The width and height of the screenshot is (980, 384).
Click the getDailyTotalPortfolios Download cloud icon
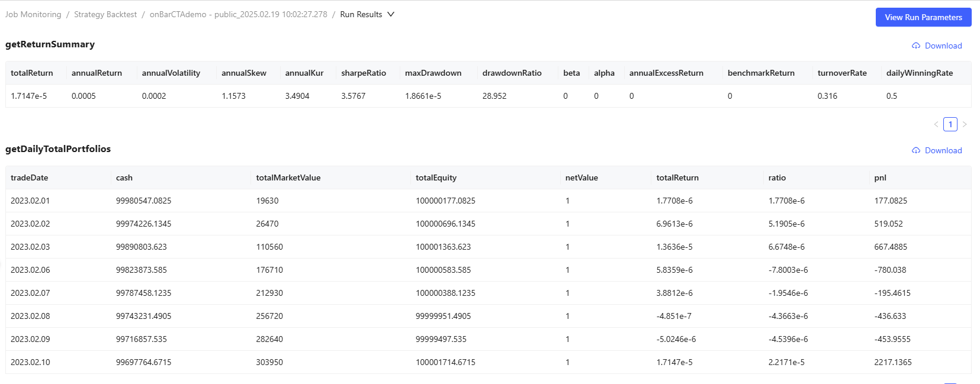915,150
